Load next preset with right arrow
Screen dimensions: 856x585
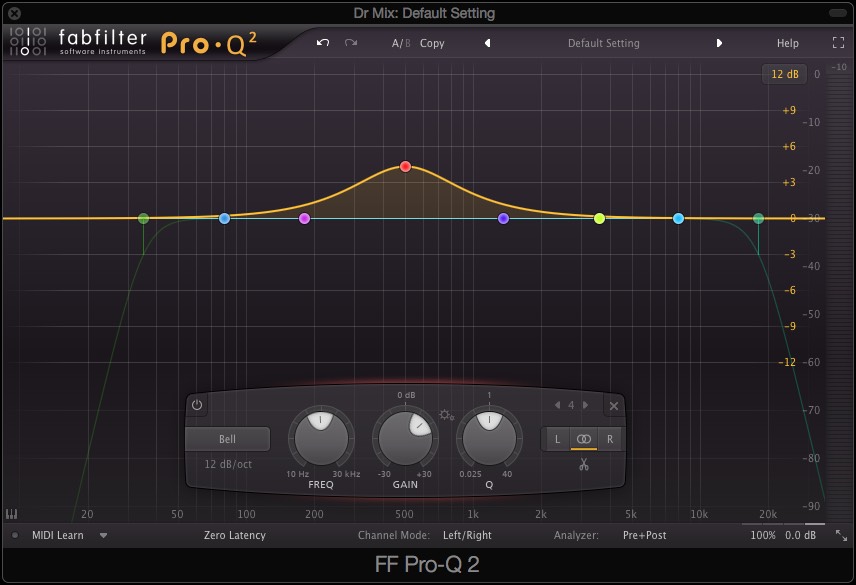[x=719, y=43]
